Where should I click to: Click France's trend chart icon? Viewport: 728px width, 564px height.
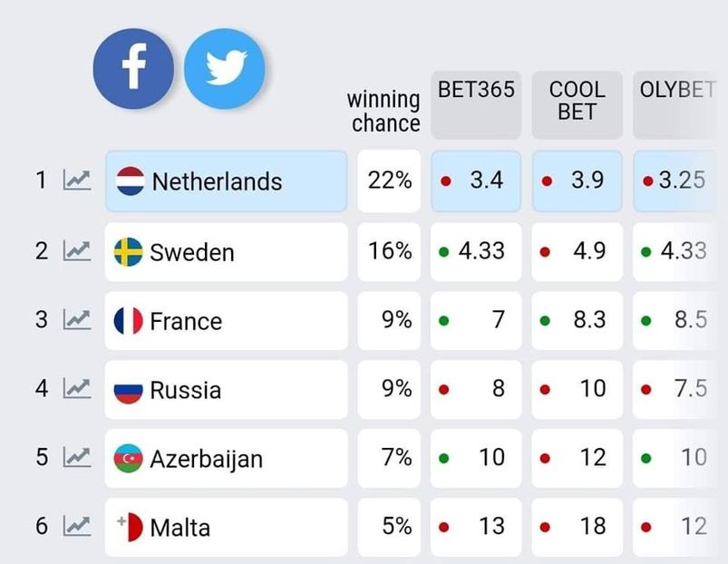point(78,320)
